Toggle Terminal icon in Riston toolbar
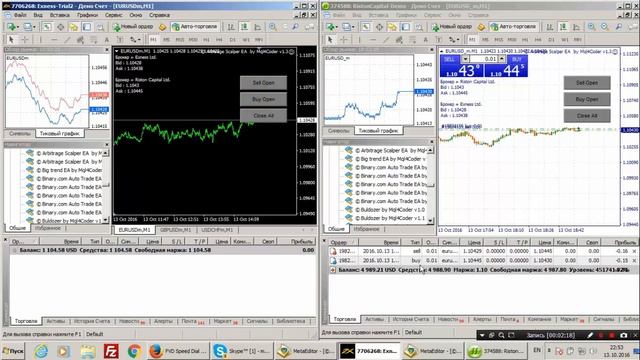This screenshot has width=640, height=360. [x=405, y=27]
